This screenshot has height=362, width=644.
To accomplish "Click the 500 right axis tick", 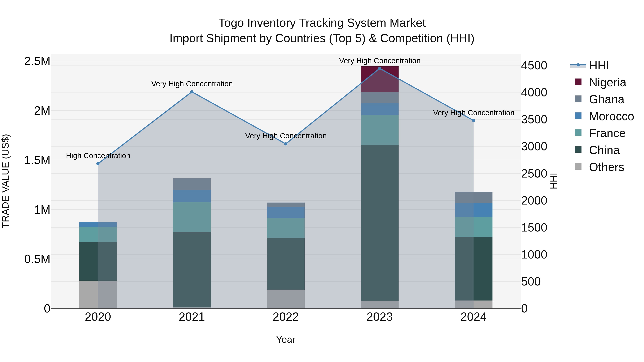I will [x=531, y=282].
